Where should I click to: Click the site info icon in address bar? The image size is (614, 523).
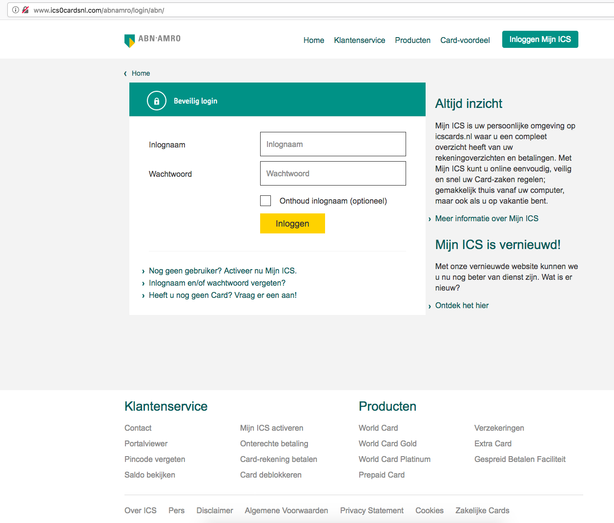point(15,10)
